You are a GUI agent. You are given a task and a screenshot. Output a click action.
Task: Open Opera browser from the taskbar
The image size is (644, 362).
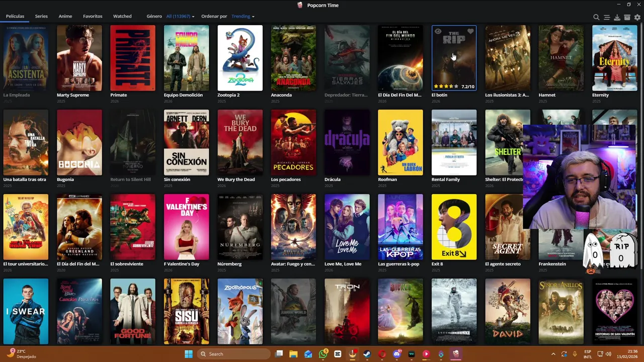(382, 354)
